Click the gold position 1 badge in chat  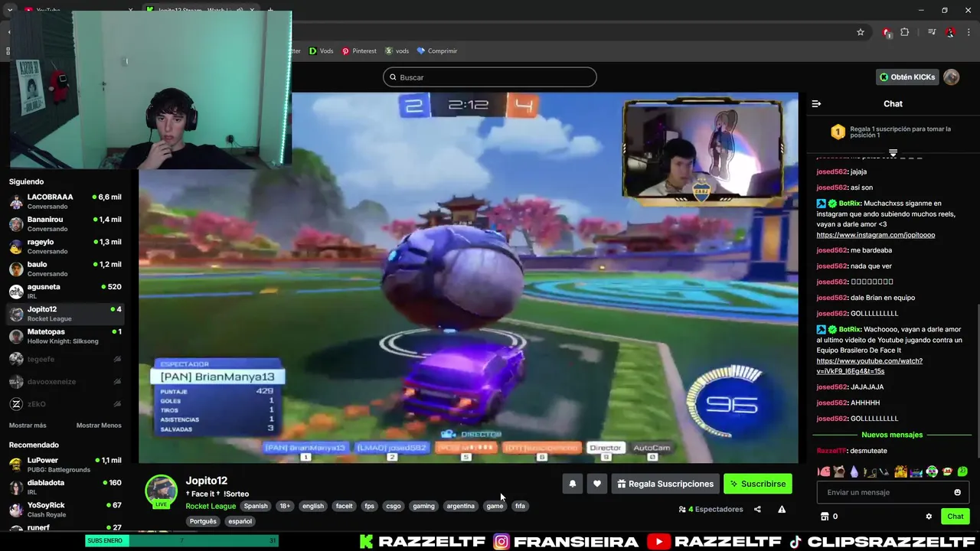(838, 132)
